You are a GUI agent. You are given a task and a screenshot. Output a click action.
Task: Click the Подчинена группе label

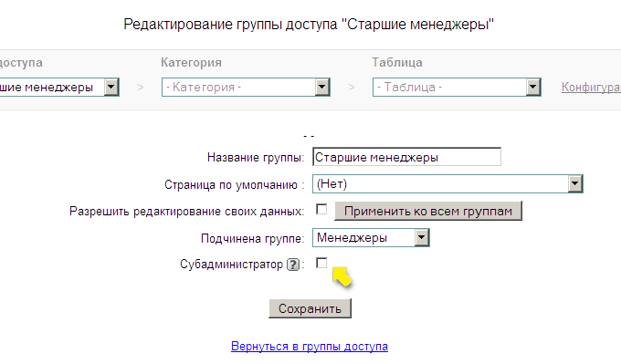(253, 239)
